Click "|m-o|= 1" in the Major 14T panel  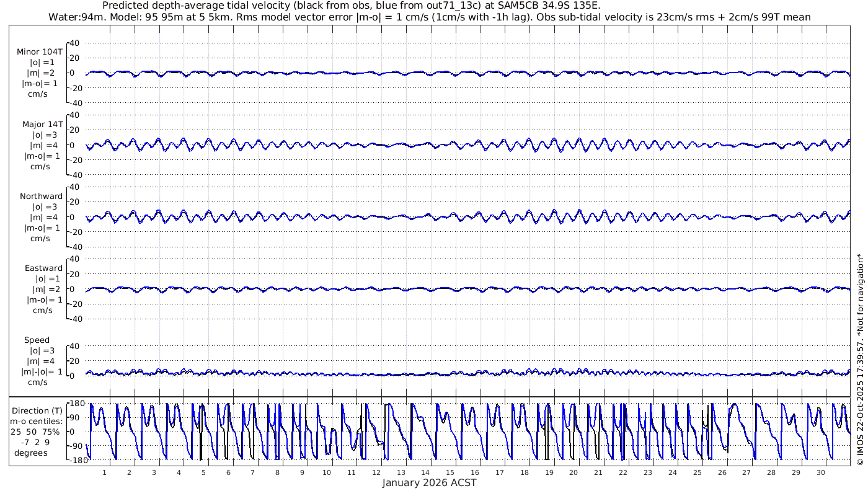[41, 156]
